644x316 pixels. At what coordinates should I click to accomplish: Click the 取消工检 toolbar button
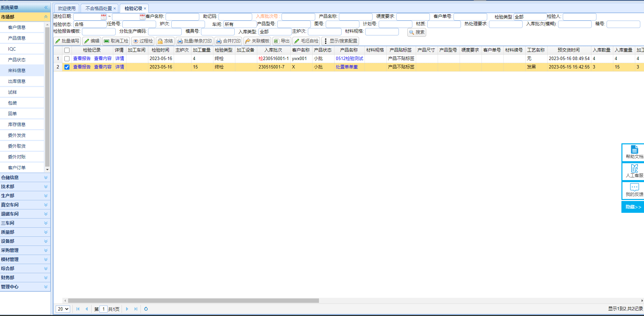tap(116, 41)
